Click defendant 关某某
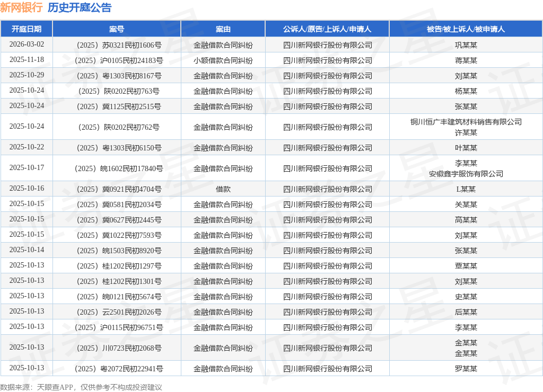543x392 pixels. pyautogui.click(x=466, y=204)
